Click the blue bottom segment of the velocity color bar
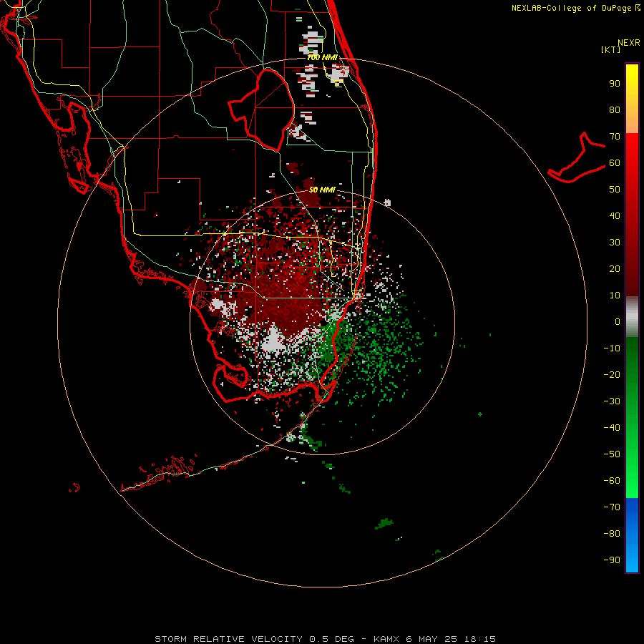 (632, 535)
